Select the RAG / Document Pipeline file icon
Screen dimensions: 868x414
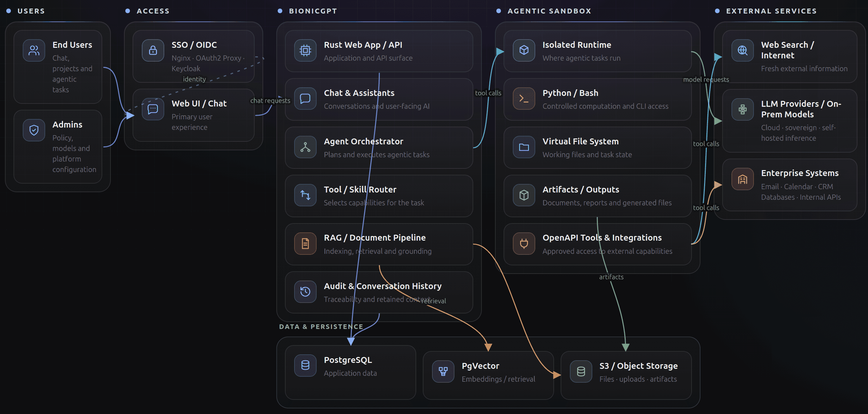[x=305, y=244]
